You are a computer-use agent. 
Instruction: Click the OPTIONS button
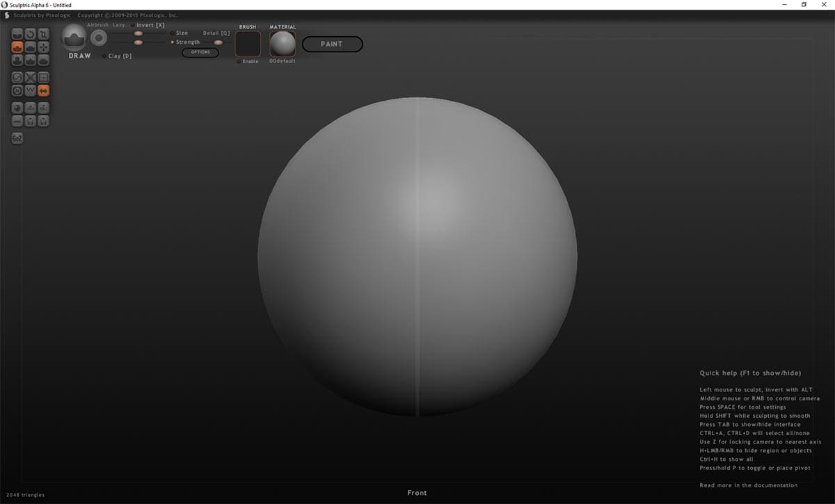200,52
